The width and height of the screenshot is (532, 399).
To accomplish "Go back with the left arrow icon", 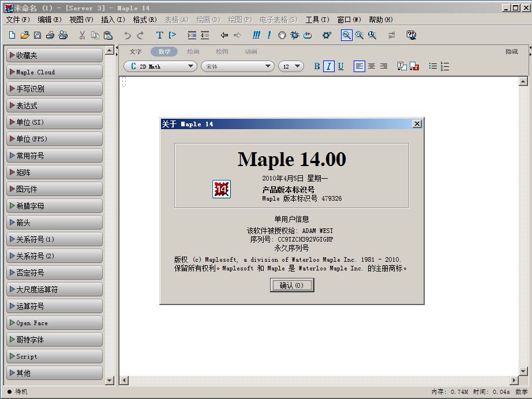I will 224,35.
